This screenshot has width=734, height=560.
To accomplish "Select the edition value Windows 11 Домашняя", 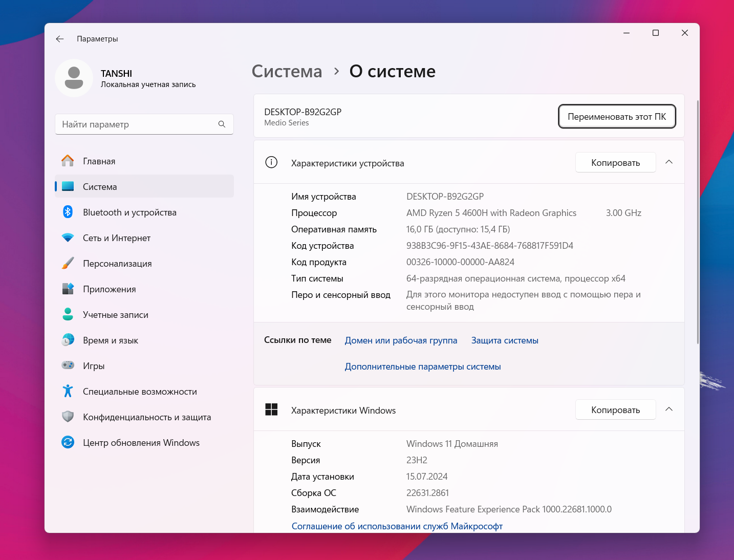I will [452, 444].
